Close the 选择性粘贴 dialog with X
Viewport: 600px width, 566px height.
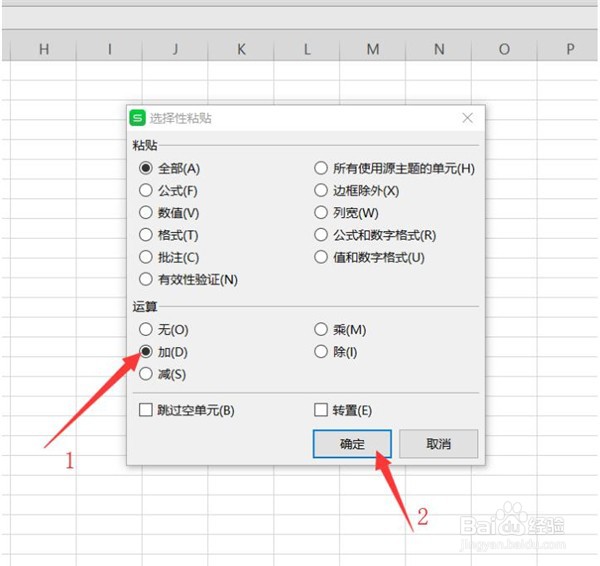[x=468, y=118]
